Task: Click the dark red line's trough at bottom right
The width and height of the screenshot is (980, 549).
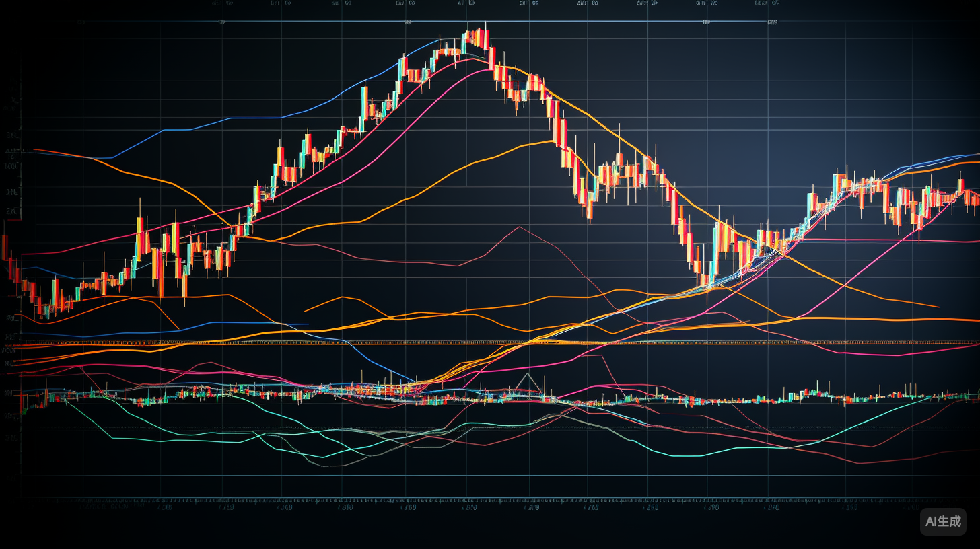Action: pos(858,463)
